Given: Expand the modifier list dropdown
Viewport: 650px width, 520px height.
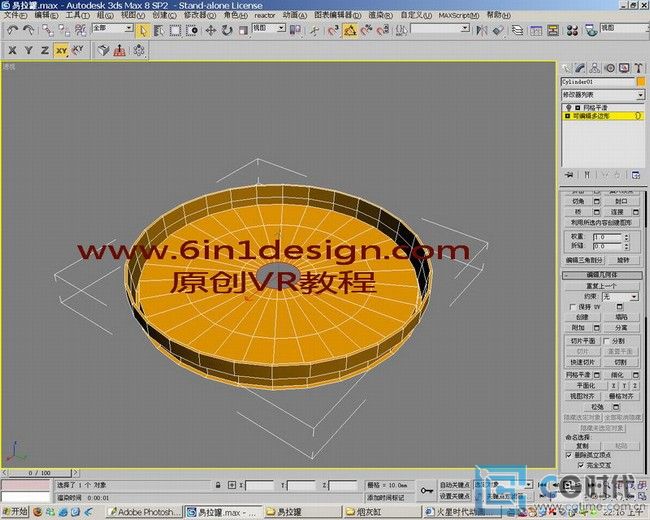Looking at the screenshot, I should click(x=640, y=95).
